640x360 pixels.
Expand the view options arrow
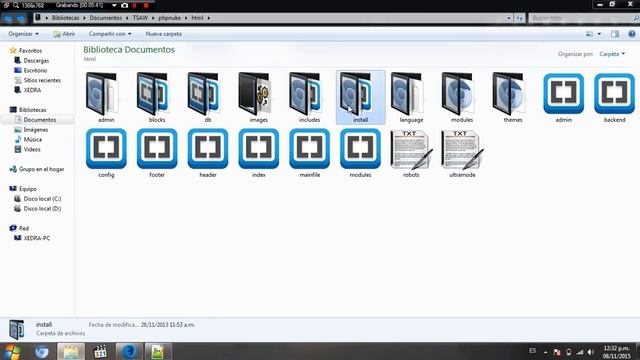pyautogui.click(x=599, y=34)
